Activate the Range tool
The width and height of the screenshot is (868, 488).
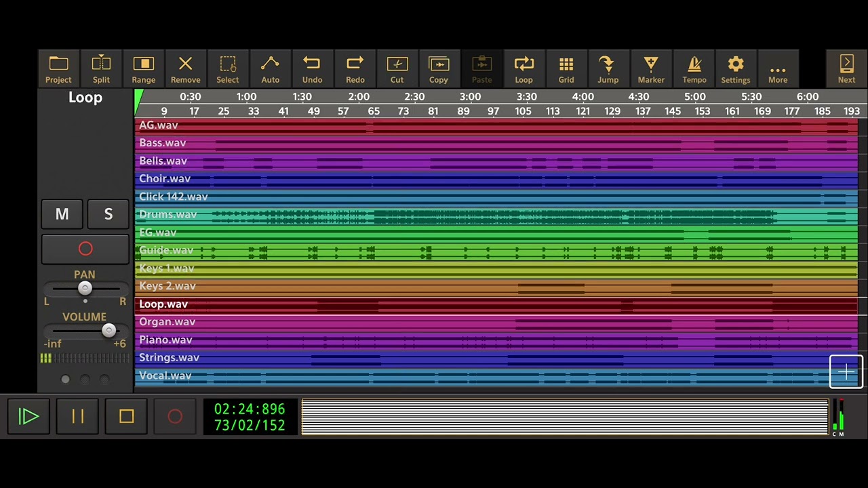click(143, 69)
